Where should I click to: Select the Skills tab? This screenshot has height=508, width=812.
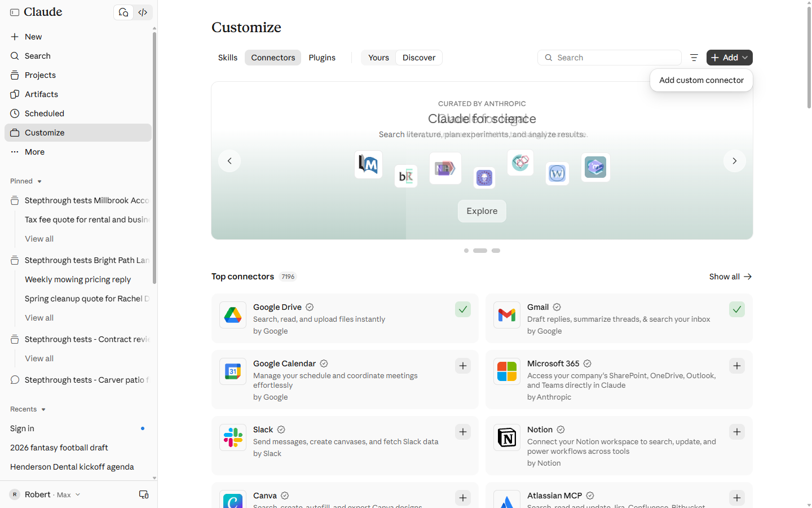coord(228,58)
